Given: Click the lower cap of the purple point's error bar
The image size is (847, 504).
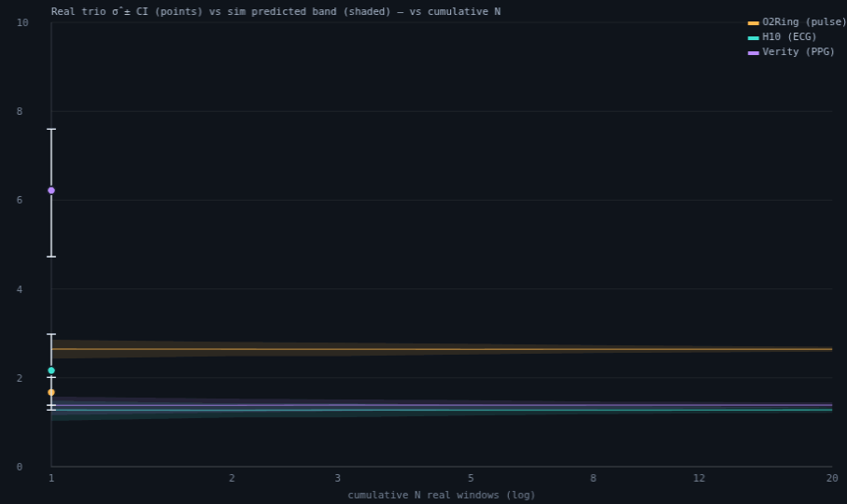Looking at the screenshot, I should 51,257.
